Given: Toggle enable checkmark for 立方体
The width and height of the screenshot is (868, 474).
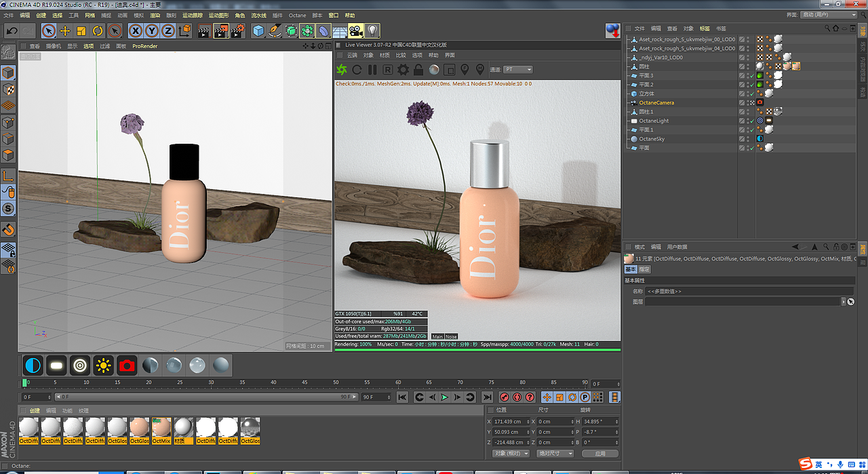Looking at the screenshot, I should coord(751,94).
